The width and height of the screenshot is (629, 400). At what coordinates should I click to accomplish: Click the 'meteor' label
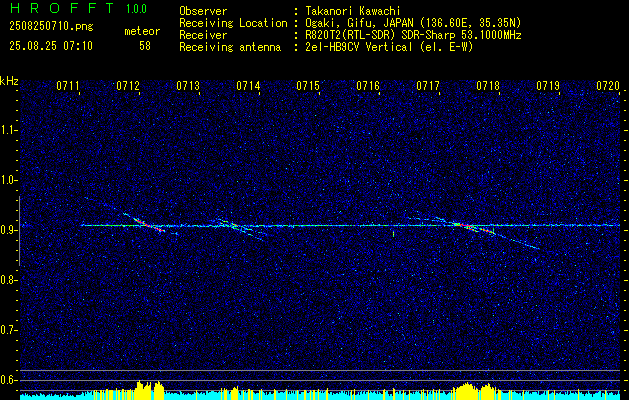(142, 31)
